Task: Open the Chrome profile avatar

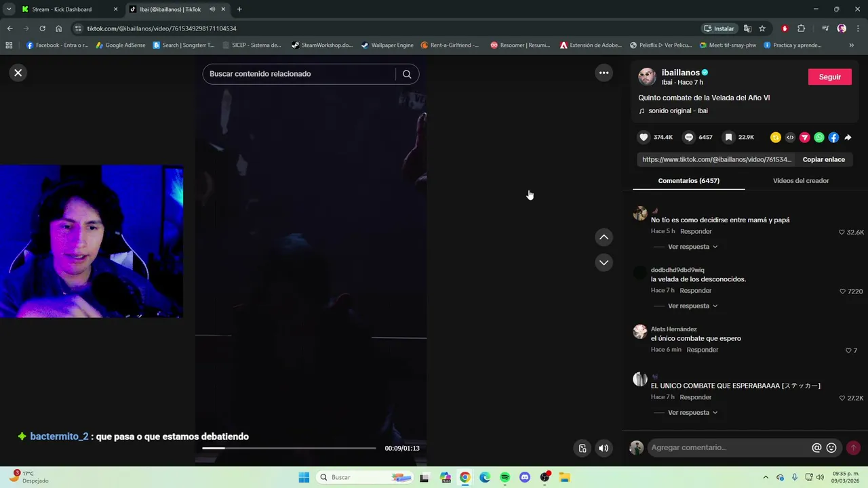Action: [842, 28]
